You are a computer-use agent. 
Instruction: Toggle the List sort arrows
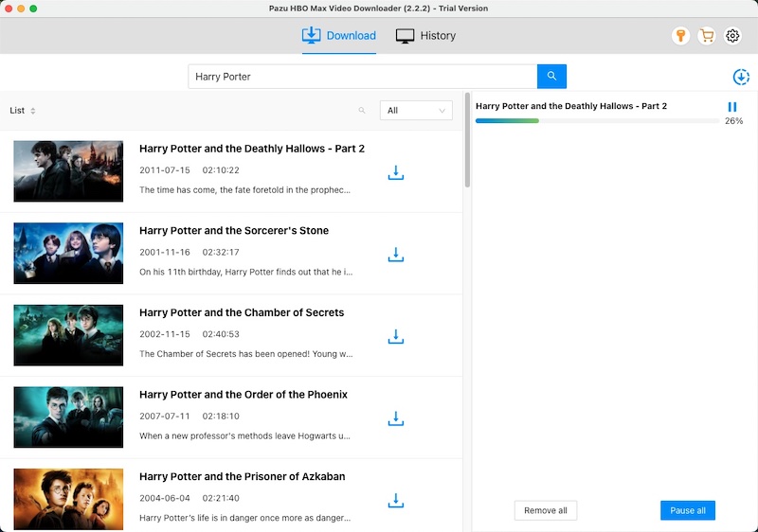tap(33, 111)
